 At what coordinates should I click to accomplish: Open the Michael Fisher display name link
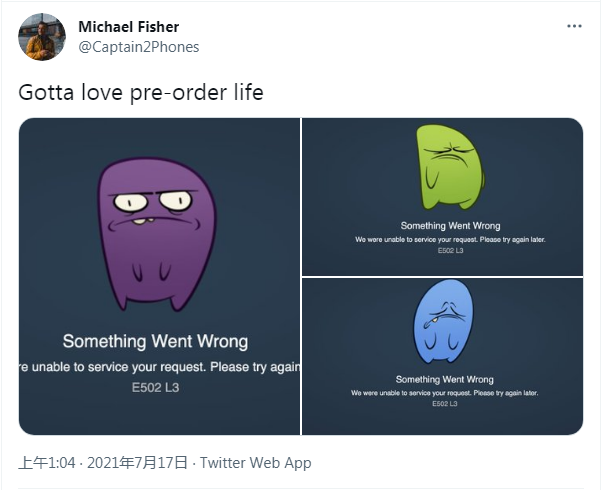tap(128, 27)
